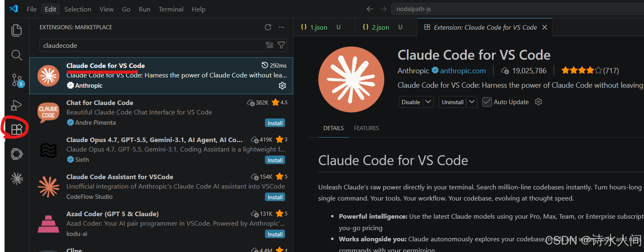Click the star rating with 717 reviews
The height and width of the screenshot is (252, 644).
click(590, 71)
